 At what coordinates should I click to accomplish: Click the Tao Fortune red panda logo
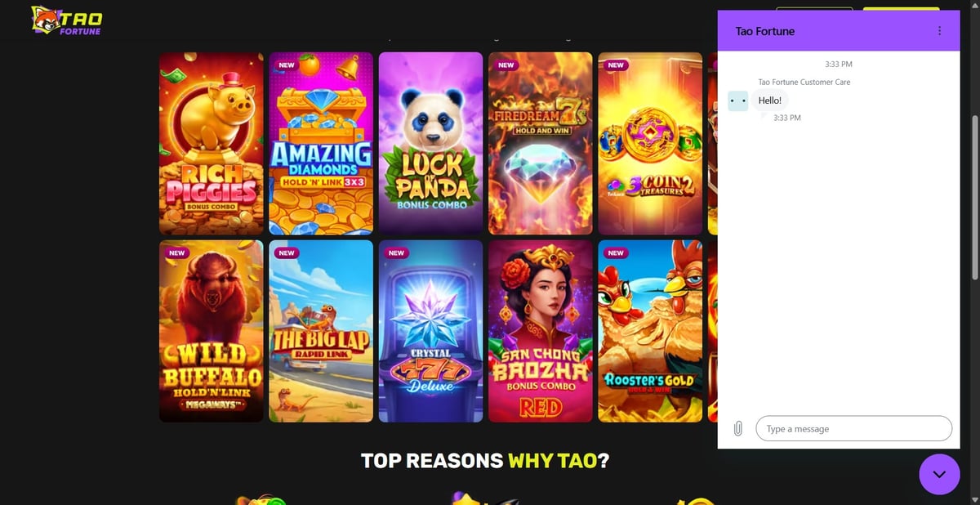click(x=66, y=21)
